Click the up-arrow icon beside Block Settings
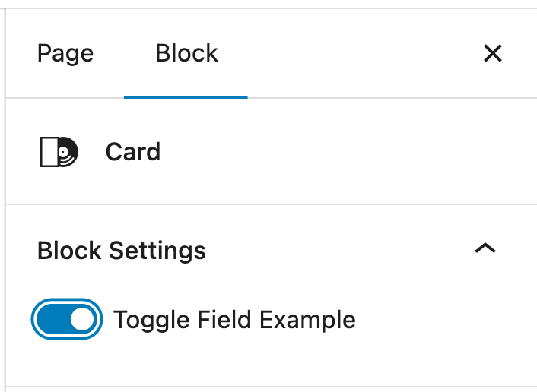Image resolution: width=537 pixels, height=392 pixels. tap(485, 249)
